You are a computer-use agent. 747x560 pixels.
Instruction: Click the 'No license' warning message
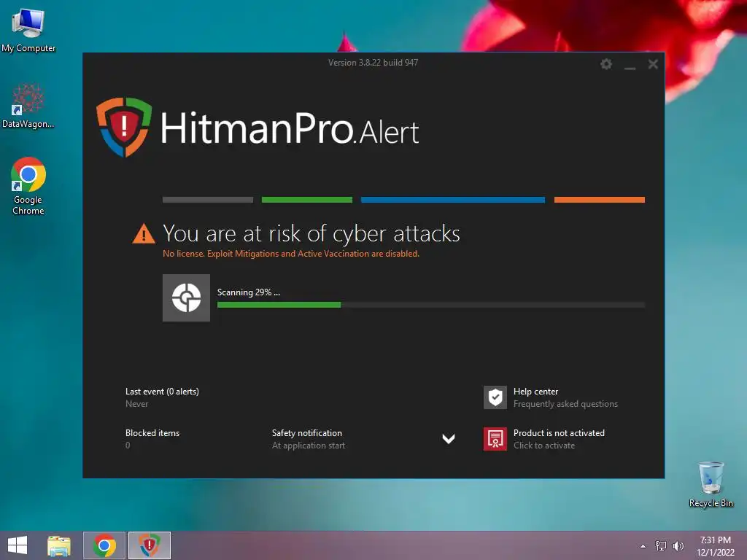point(291,254)
